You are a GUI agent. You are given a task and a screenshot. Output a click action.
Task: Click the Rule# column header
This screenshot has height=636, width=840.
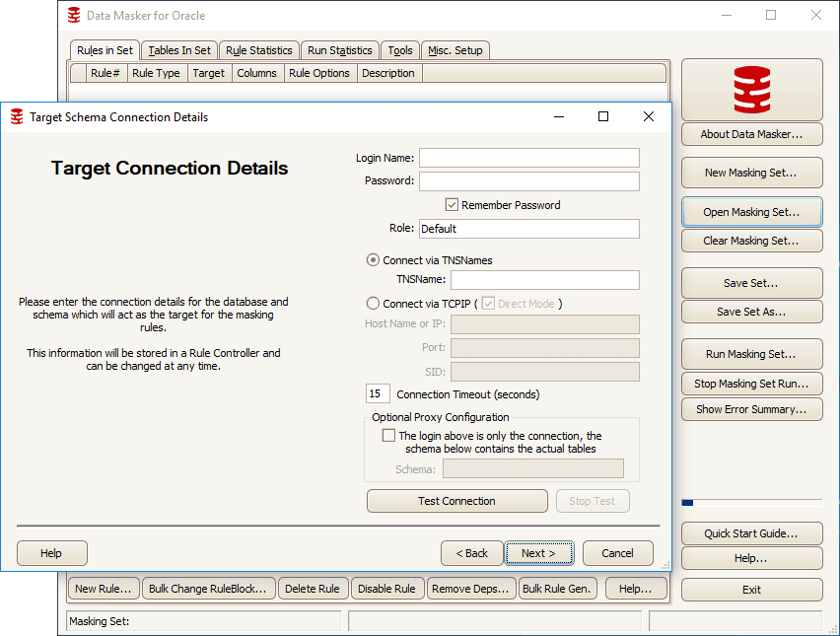click(x=105, y=73)
